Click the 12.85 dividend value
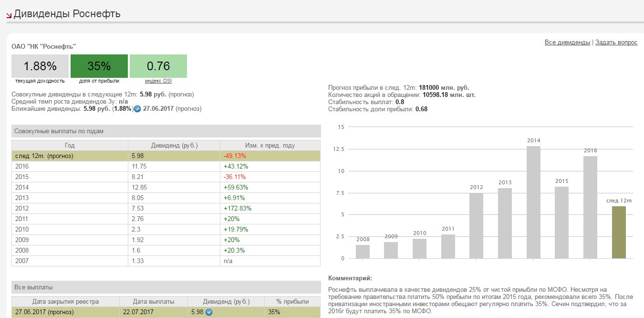This screenshot has width=644, height=318. (x=138, y=187)
